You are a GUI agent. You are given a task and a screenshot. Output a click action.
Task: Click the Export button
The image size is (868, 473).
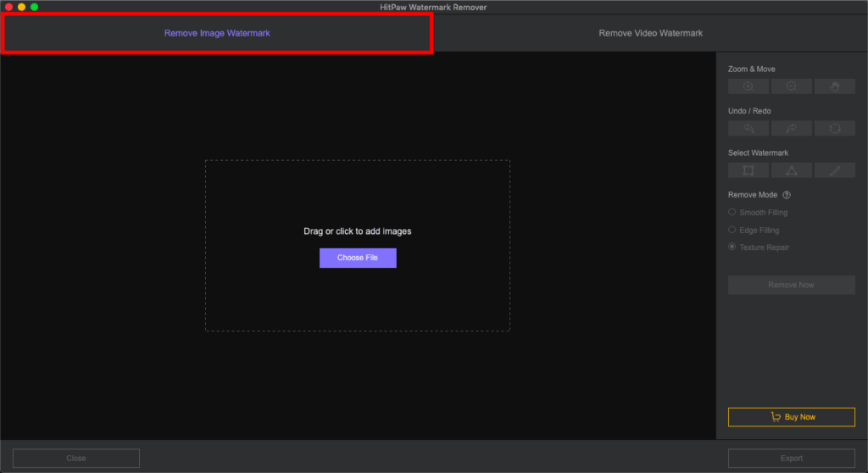pos(791,458)
